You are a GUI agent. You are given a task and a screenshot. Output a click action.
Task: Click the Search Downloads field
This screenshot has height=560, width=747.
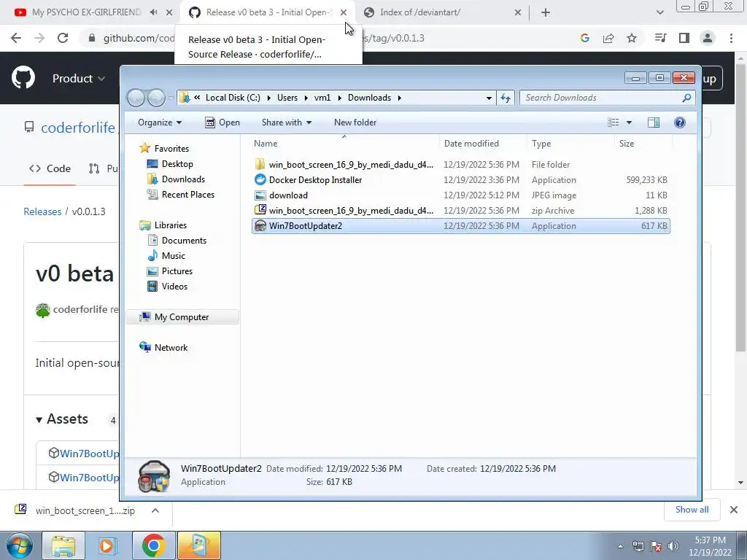pyautogui.click(x=603, y=98)
